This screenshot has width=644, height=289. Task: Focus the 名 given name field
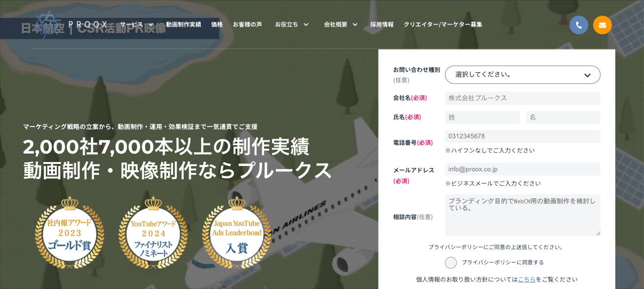point(563,117)
